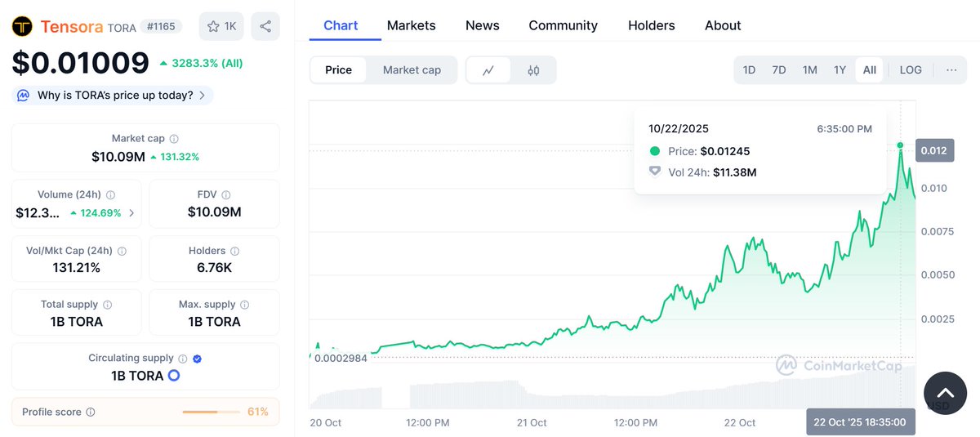This screenshot has height=437, width=980.
Task: Click the 131.32% market cap change
Action: point(175,157)
